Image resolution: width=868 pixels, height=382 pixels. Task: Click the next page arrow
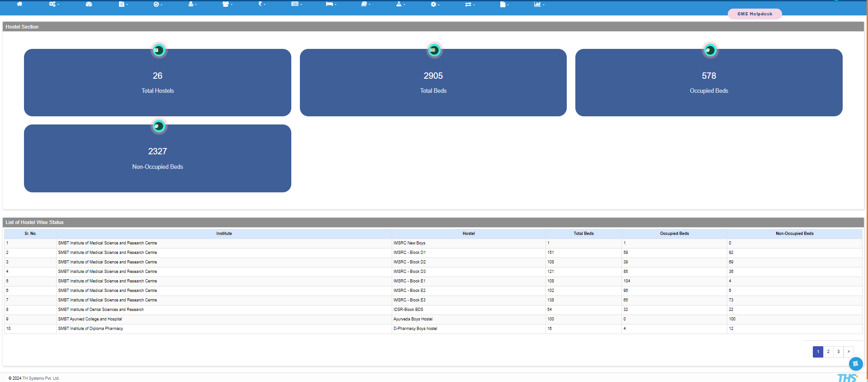(849, 352)
